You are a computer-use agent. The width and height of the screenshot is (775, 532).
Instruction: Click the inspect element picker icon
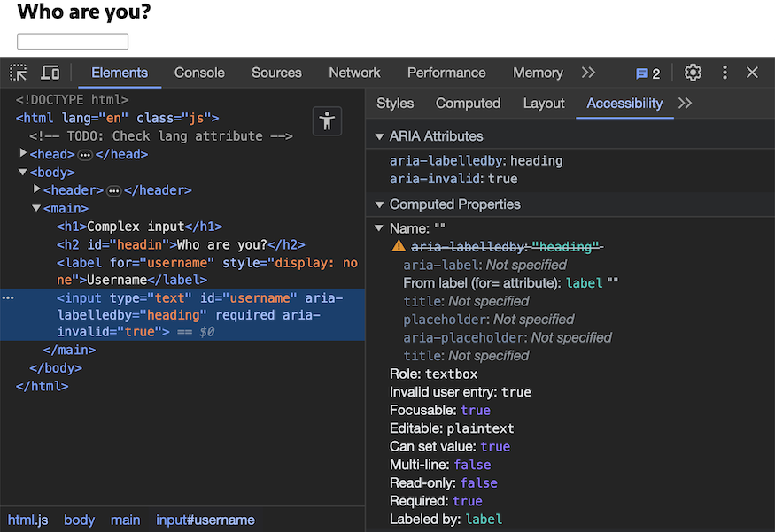tap(19, 73)
